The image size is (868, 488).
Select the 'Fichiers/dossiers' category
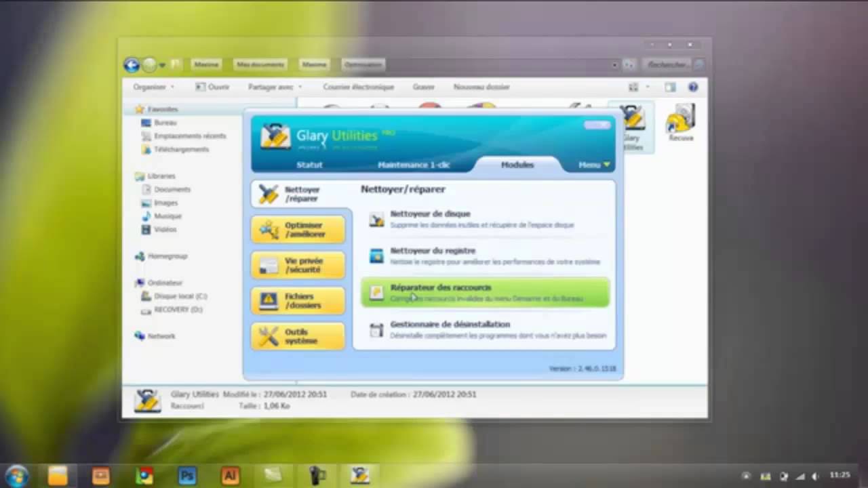click(298, 301)
